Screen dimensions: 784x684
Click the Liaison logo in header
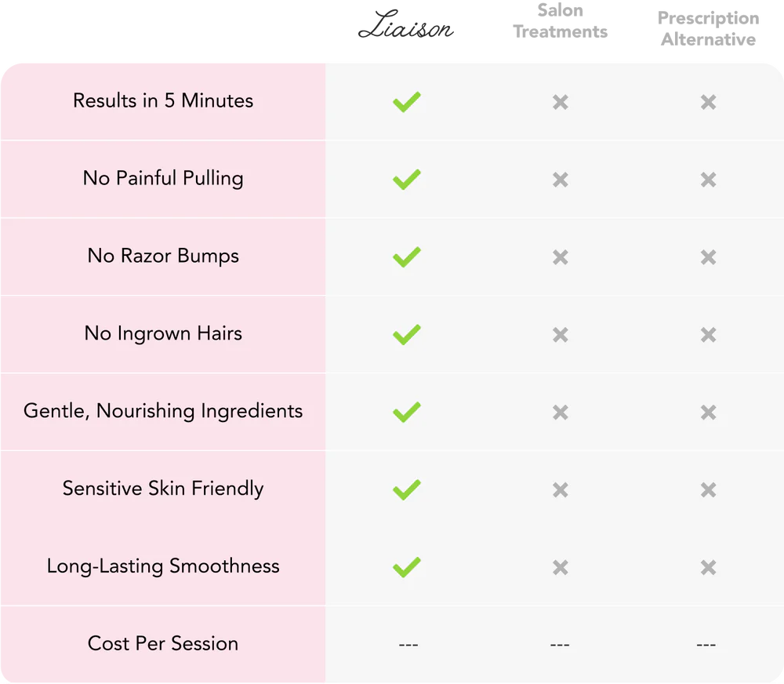point(405,24)
